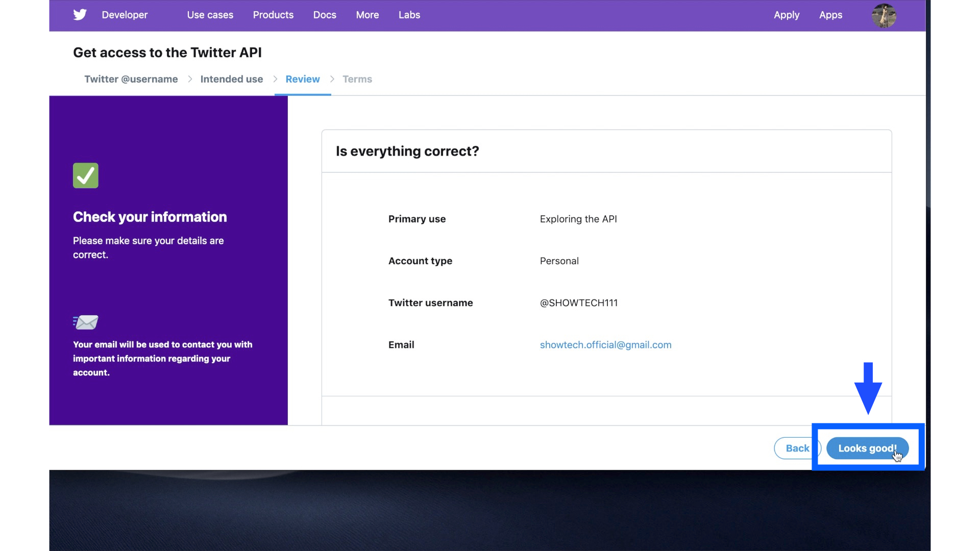
Task: Open the Products menu
Action: (273, 15)
